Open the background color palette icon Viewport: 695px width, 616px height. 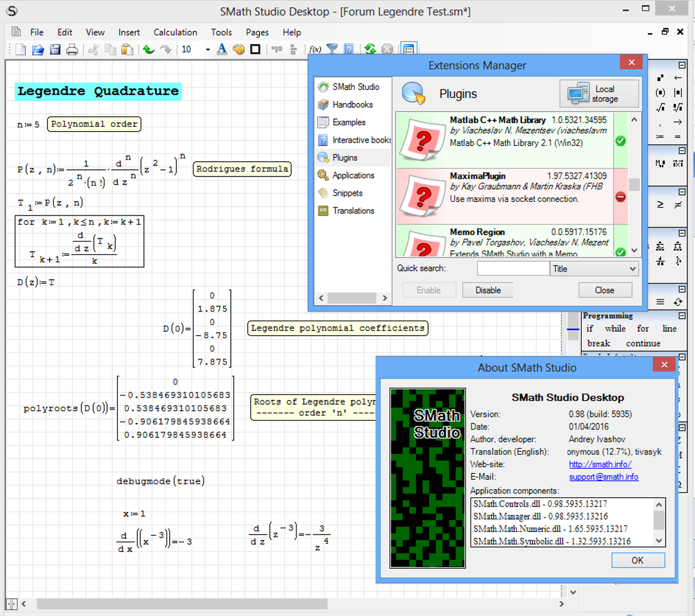(238, 49)
